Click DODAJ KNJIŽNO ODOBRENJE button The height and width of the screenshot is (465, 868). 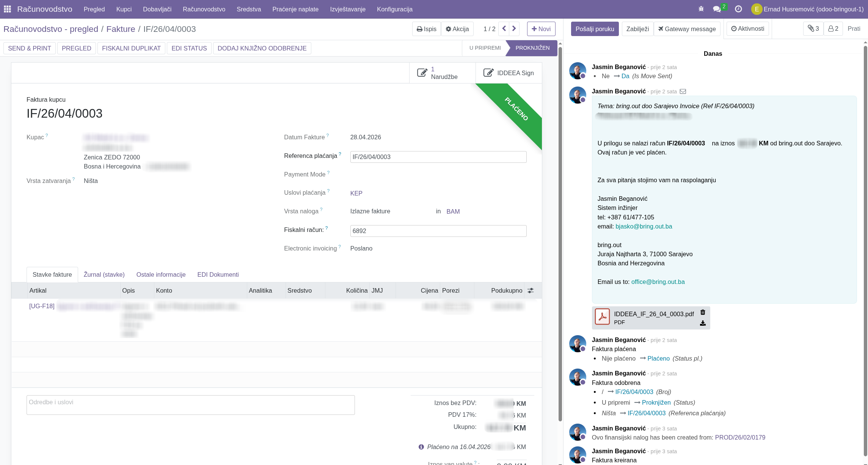(x=262, y=48)
